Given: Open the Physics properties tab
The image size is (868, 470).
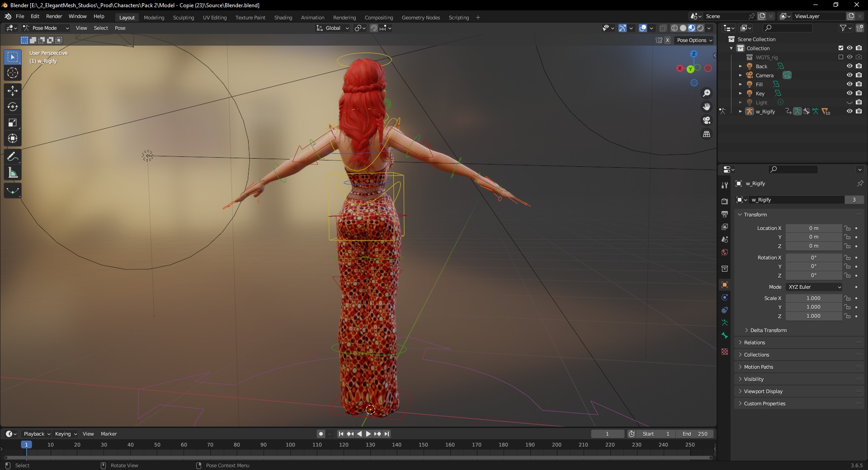Looking at the screenshot, I should (x=725, y=297).
